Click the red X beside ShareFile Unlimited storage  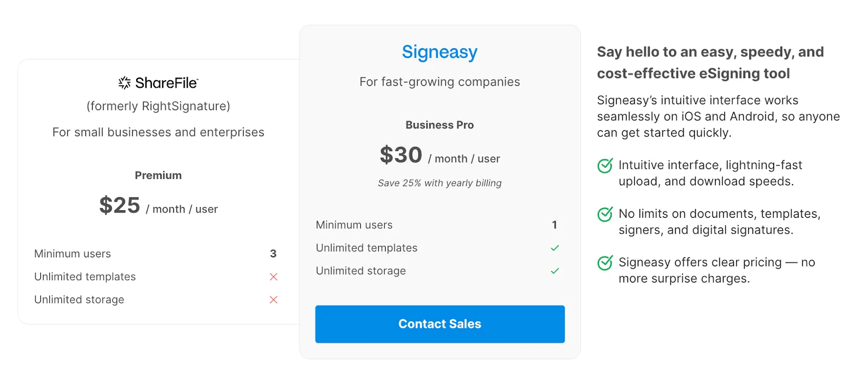[273, 300]
